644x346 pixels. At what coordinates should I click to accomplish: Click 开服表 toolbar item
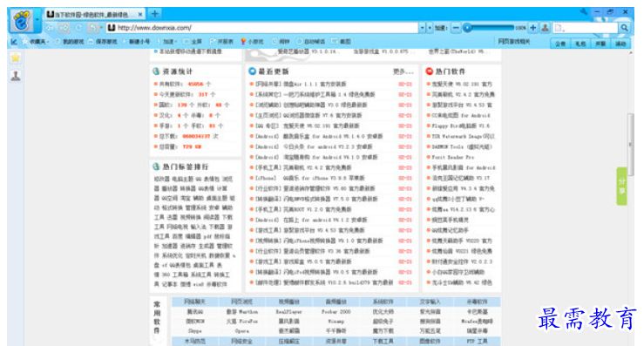click(222, 42)
